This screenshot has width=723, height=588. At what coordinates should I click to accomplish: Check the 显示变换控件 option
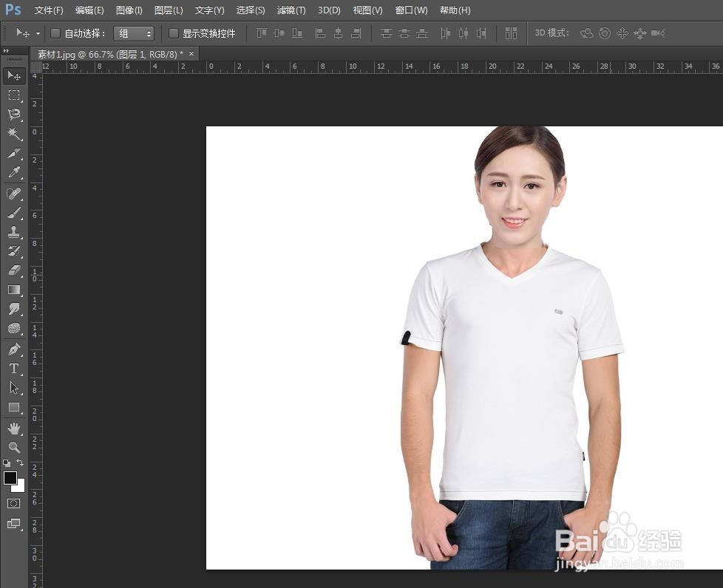pyautogui.click(x=174, y=33)
